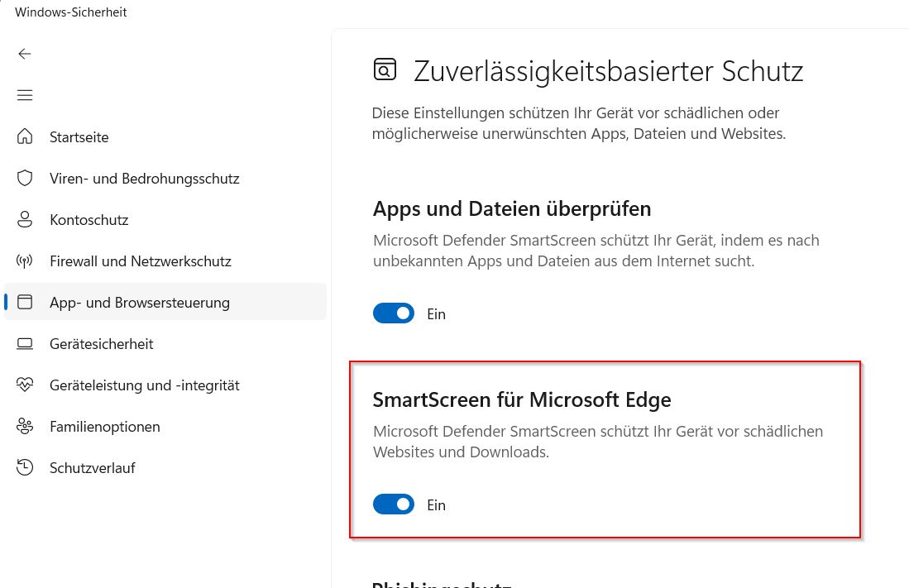Navigate to Schutzverlauf

(x=92, y=468)
